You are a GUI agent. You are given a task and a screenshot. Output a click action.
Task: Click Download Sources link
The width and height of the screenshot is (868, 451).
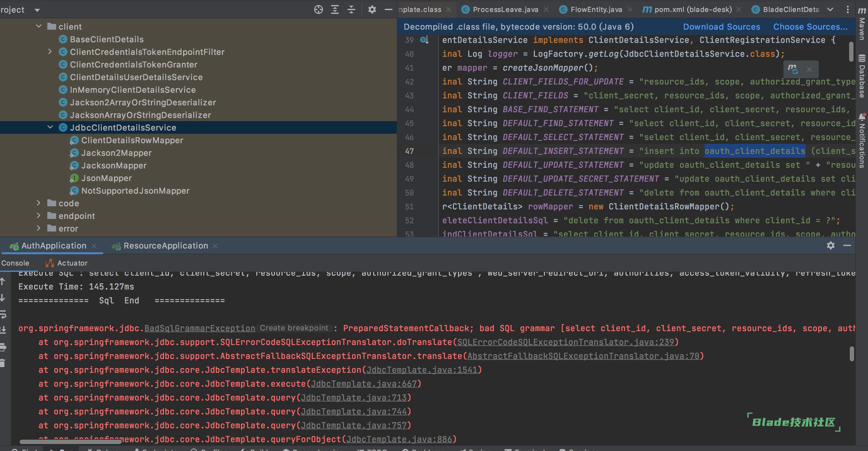point(721,26)
